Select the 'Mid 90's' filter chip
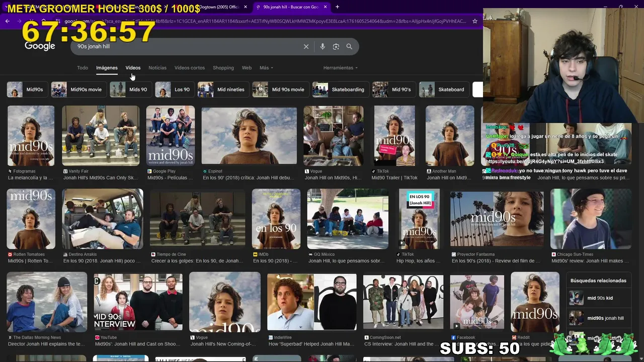 393,89
